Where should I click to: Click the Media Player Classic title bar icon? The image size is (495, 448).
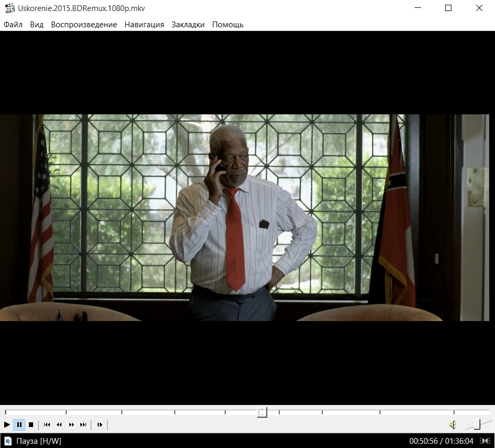pos(10,8)
